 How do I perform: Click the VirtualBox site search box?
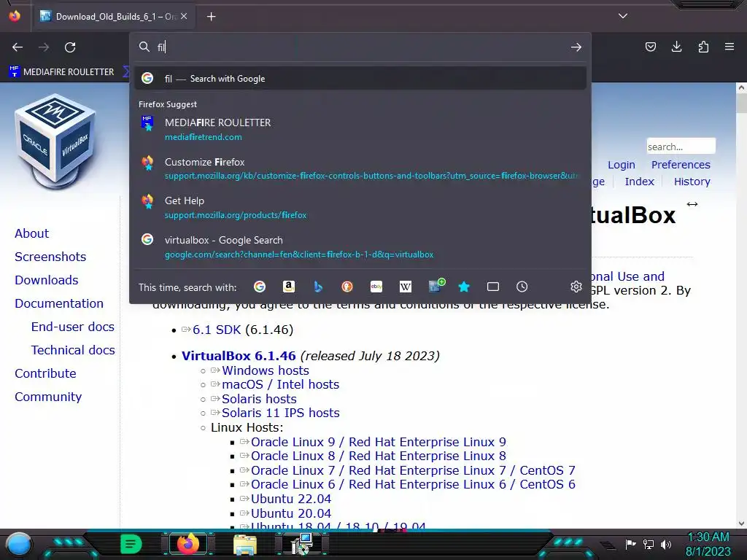[x=681, y=146]
